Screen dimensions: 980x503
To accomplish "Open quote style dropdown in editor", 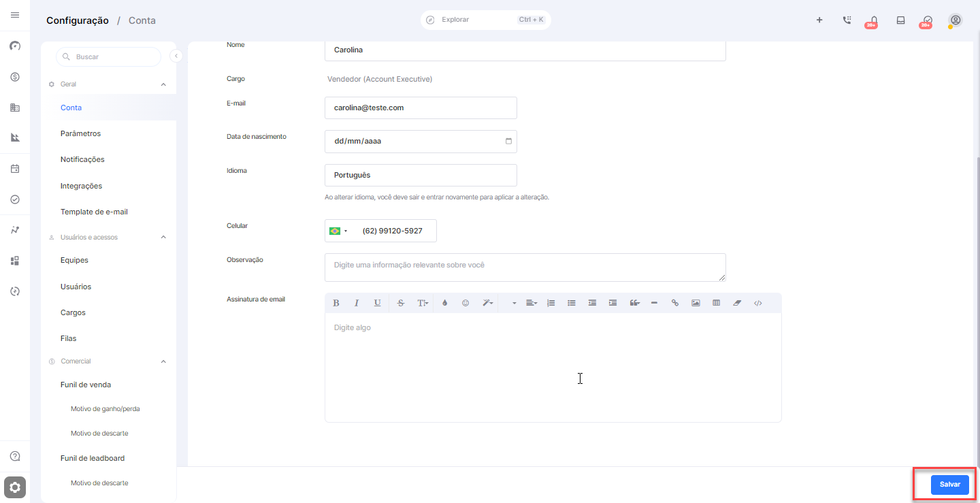I will click(x=634, y=303).
